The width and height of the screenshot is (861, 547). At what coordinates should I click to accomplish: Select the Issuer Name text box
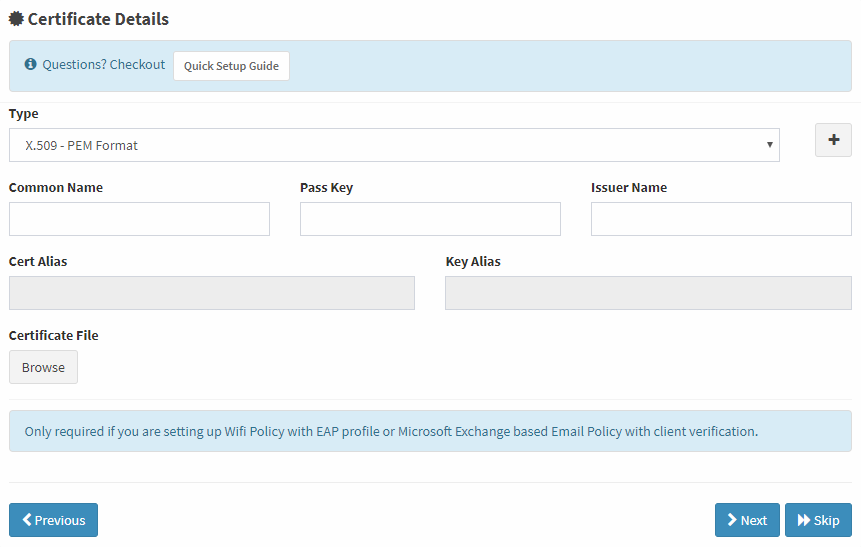pyautogui.click(x=722, y=219)
